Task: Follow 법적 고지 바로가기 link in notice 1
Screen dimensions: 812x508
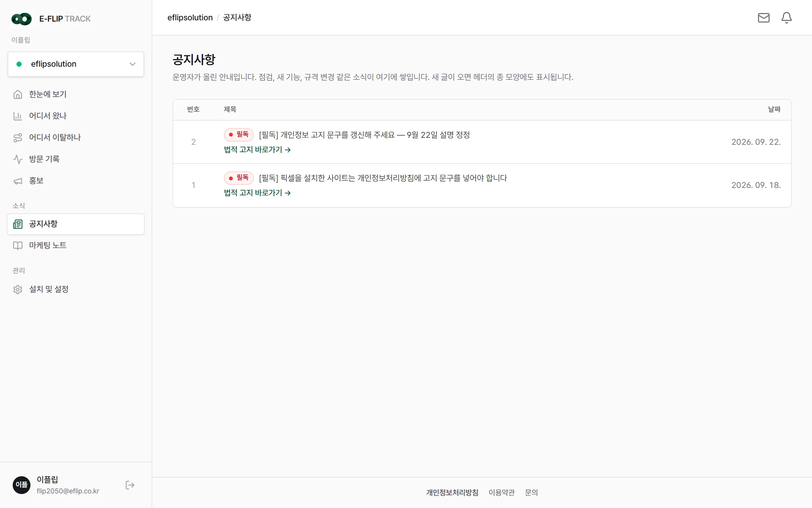Action: click(x=257, y=193)
